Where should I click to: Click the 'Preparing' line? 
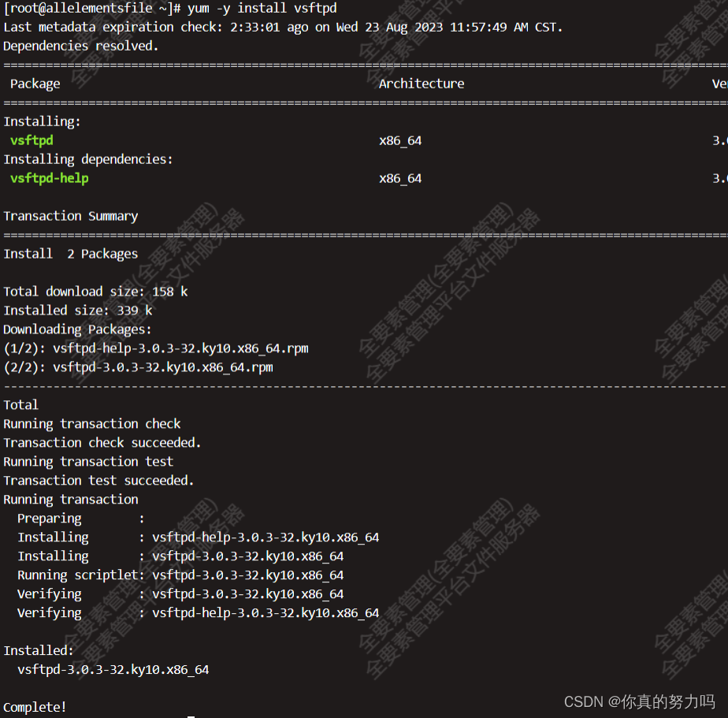click(x=81, y=519)
